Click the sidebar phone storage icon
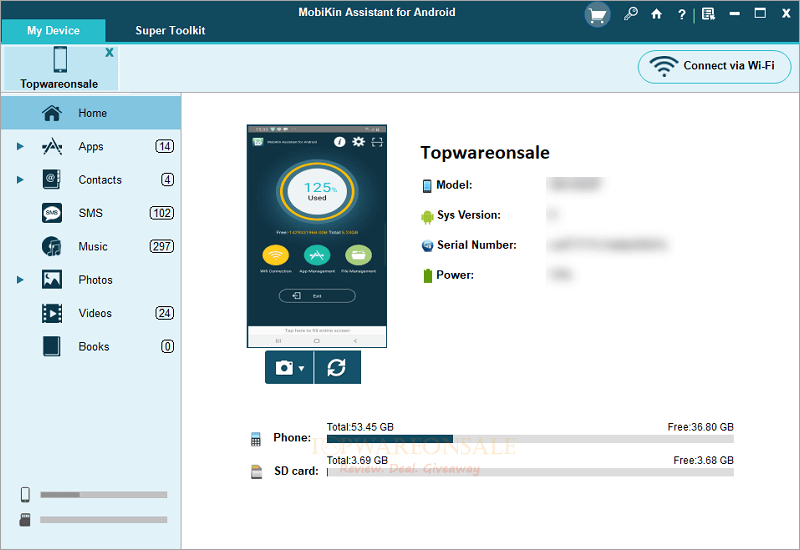This screenshot has height=550, width=800. pyautogui.click(x=25, y=494)
